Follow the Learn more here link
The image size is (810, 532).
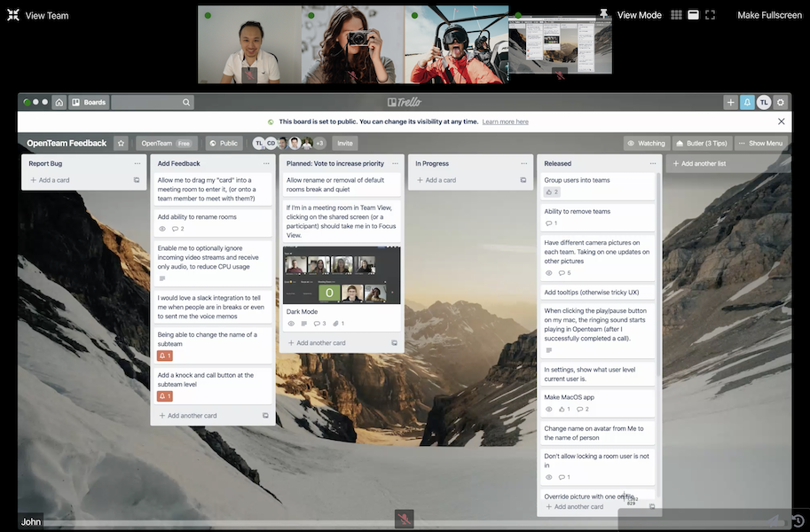505,121
